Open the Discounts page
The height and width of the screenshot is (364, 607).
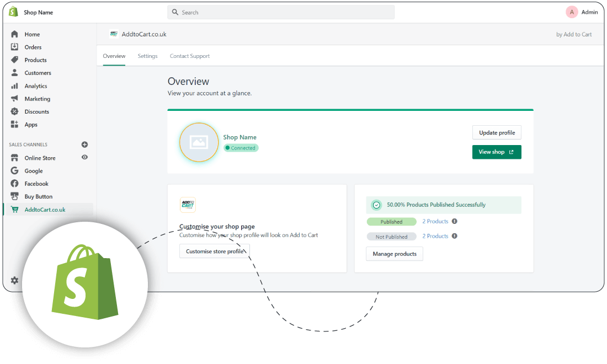coord(37,112)
